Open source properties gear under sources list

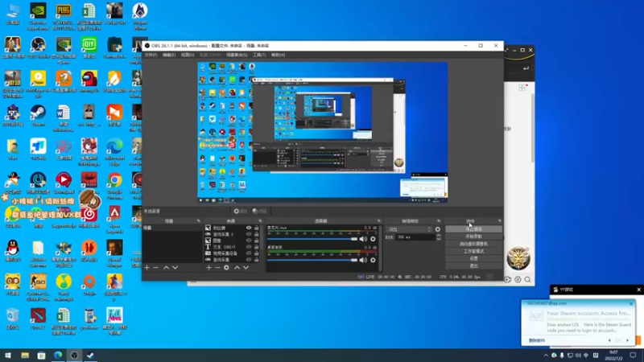(x=226, y=268)
